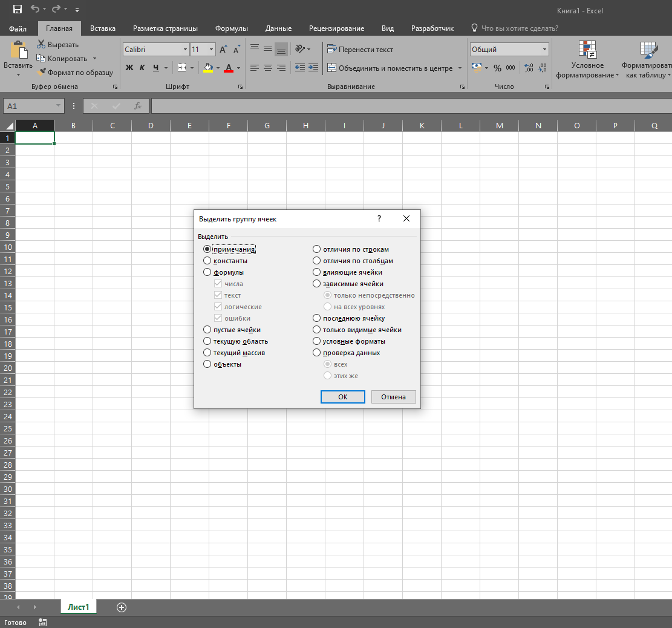This screenshot has height=628, width=672.
Task: Select the 'константы' radio button
Action: pos(207,261)
